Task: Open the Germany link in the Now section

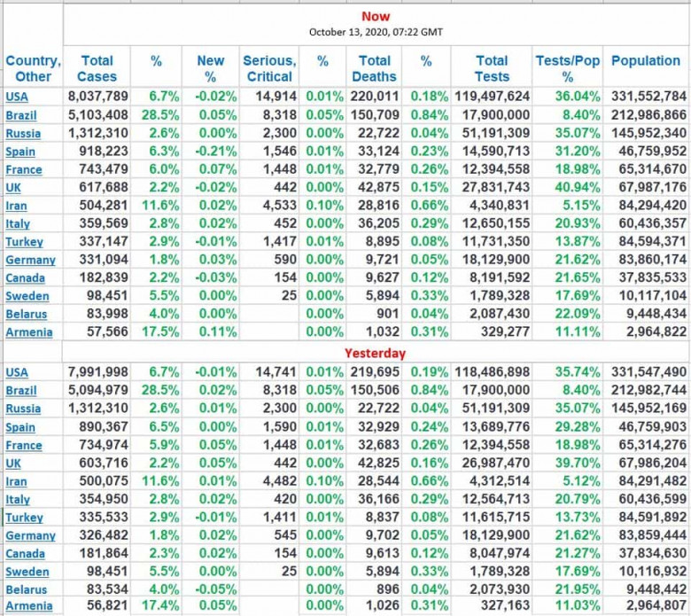Action: (30, 261)
